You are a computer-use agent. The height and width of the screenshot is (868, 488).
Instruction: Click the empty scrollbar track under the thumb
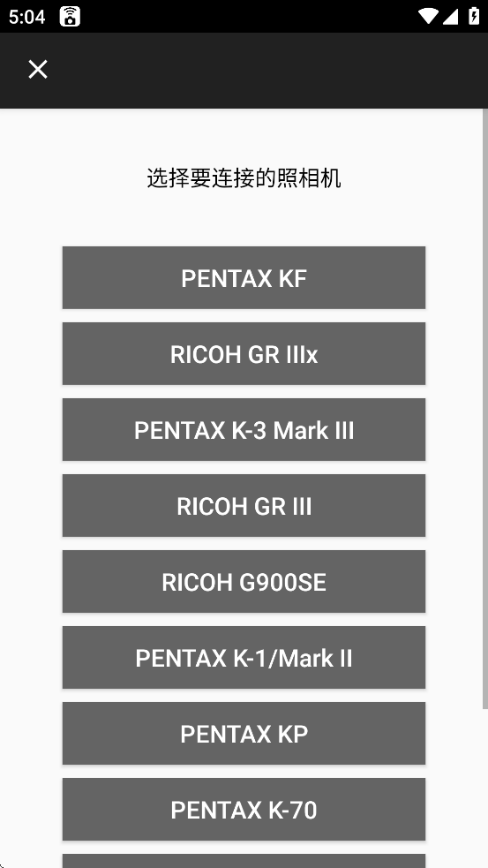pos(485,789)
